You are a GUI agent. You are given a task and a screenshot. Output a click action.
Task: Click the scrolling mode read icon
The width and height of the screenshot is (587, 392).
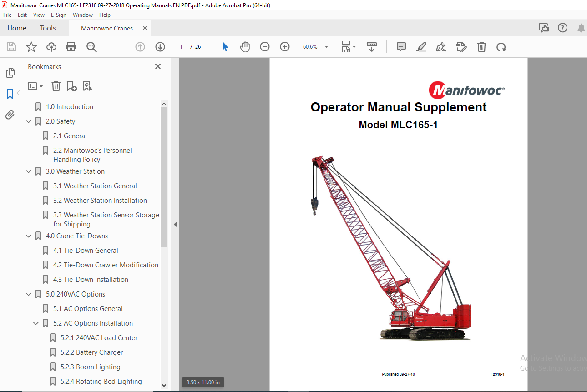(x=372, y=47)
